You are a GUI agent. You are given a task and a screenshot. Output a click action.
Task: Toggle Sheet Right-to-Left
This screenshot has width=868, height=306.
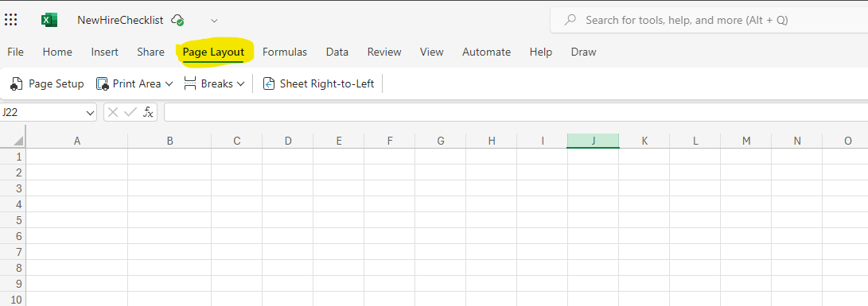tap(319, 83)
